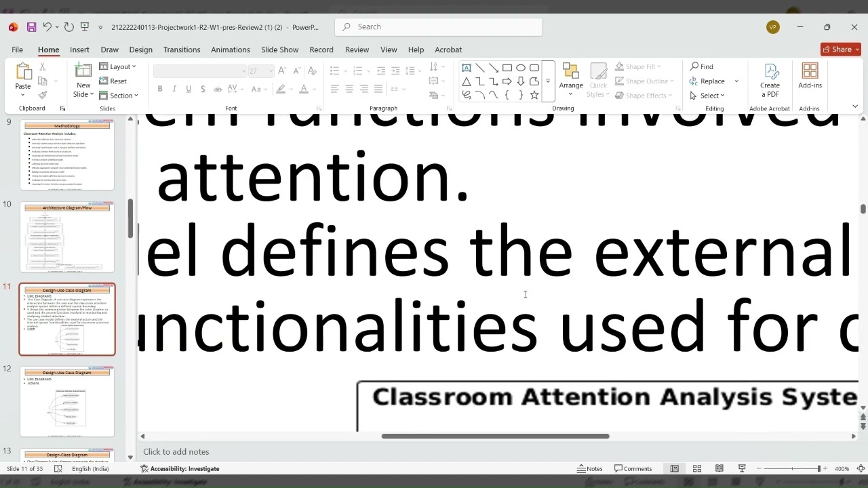
Task: Click the English (India) language indicator
Action: click(x=90, y=468)
